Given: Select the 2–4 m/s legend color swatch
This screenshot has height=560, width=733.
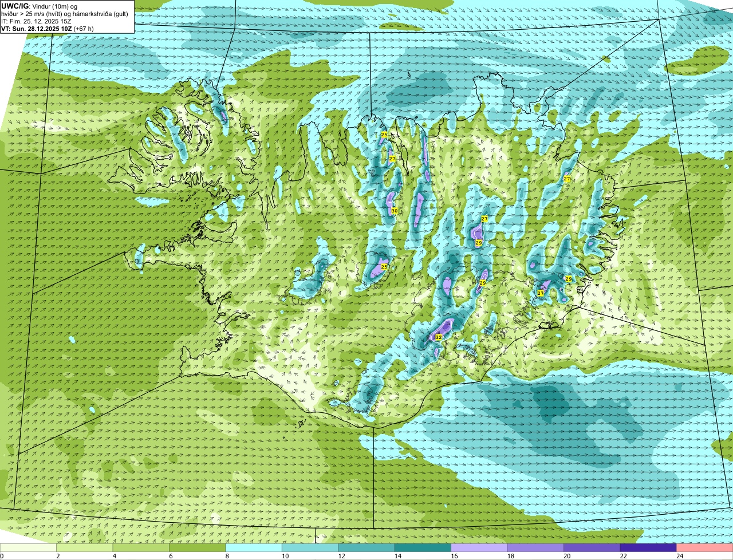Looking at the screenshot, I should pos(85,548).
